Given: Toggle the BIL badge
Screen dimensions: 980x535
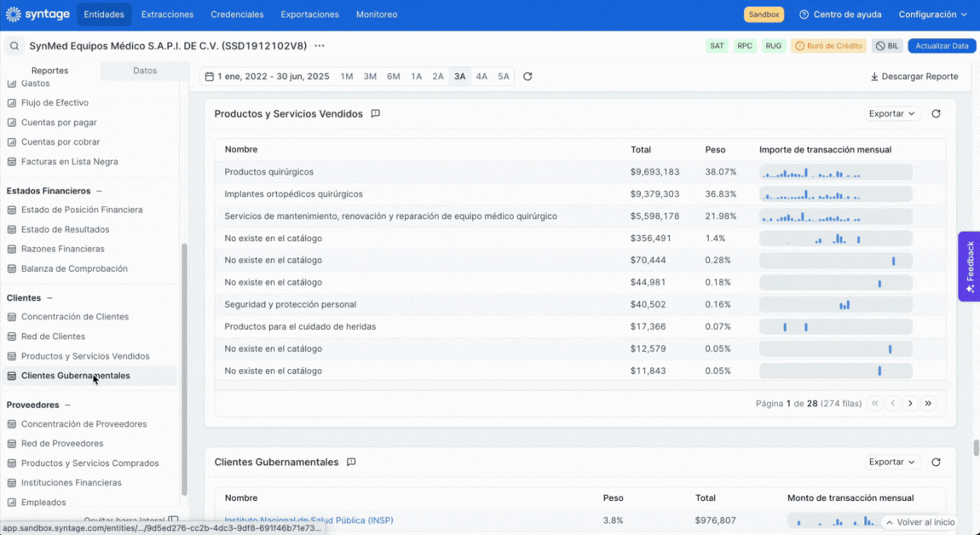Looking at the screenshot, I should pos(887,46).
